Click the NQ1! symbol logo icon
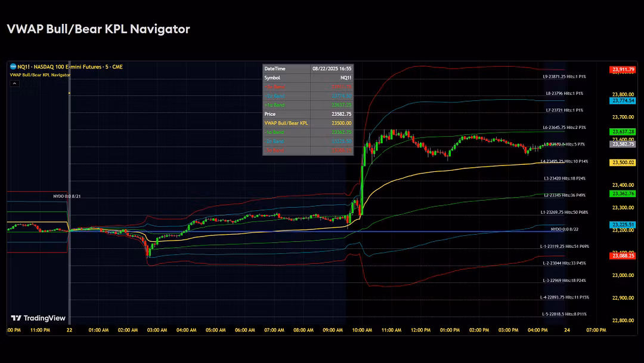Viewport: 644px width, 363px height. 13,67
